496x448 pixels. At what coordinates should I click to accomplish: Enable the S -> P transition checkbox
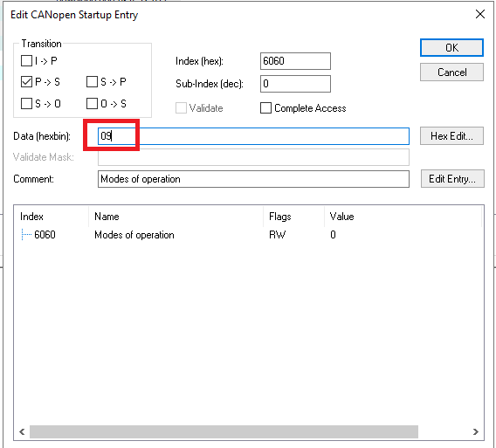pyautogui.click(x=92, y=81)
